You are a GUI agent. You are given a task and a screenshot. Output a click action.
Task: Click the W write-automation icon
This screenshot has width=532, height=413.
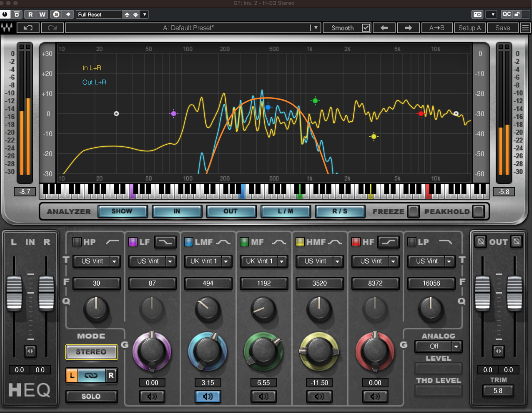click(x=42, y=14)
